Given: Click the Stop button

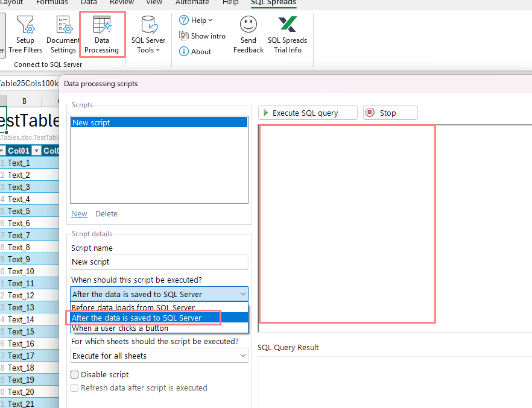Looking at the screenshot, I should tap(390, 113).
